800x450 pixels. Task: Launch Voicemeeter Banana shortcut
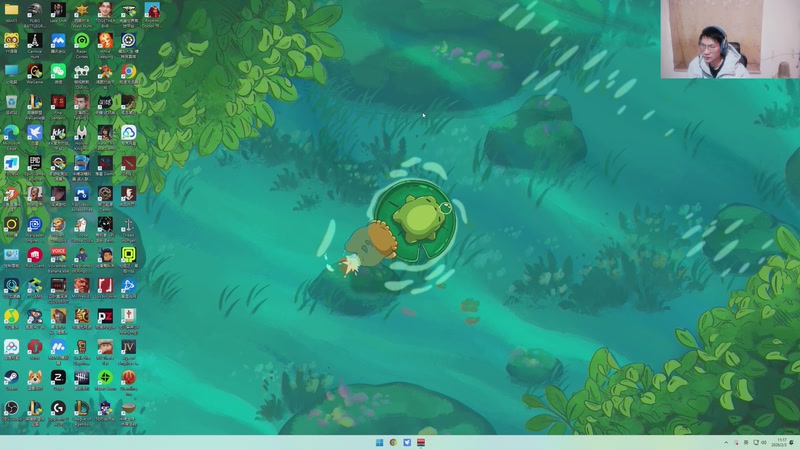click(x=58, y=255)
